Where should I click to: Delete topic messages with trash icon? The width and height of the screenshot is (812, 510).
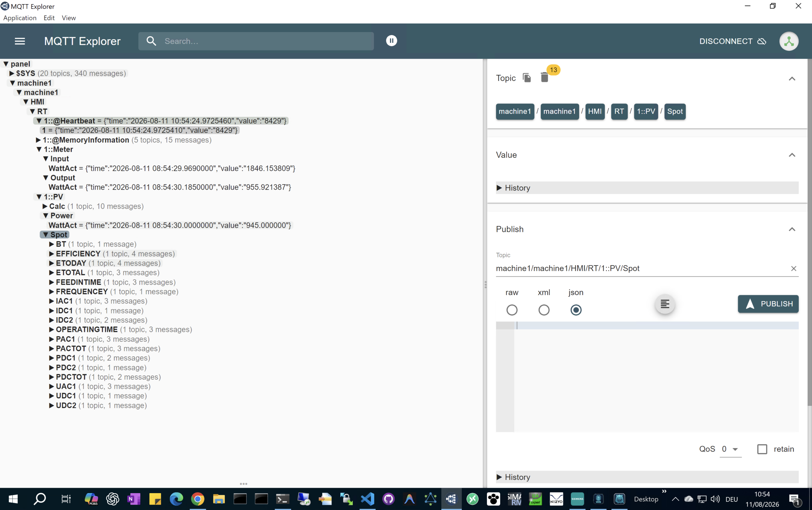coord(544,77)
